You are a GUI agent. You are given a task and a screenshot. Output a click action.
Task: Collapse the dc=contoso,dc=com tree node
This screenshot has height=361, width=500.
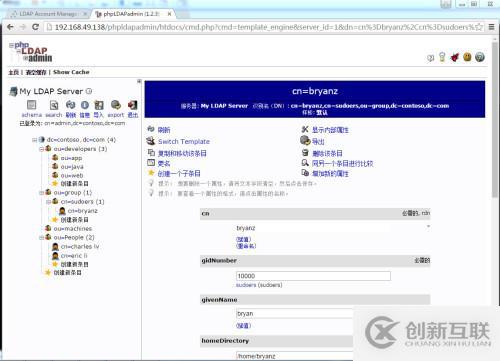[x=34, y=140]
